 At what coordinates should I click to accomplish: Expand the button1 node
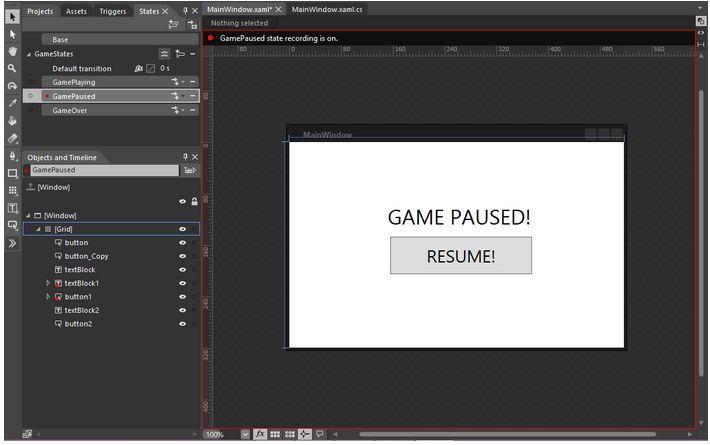[48, 297]
